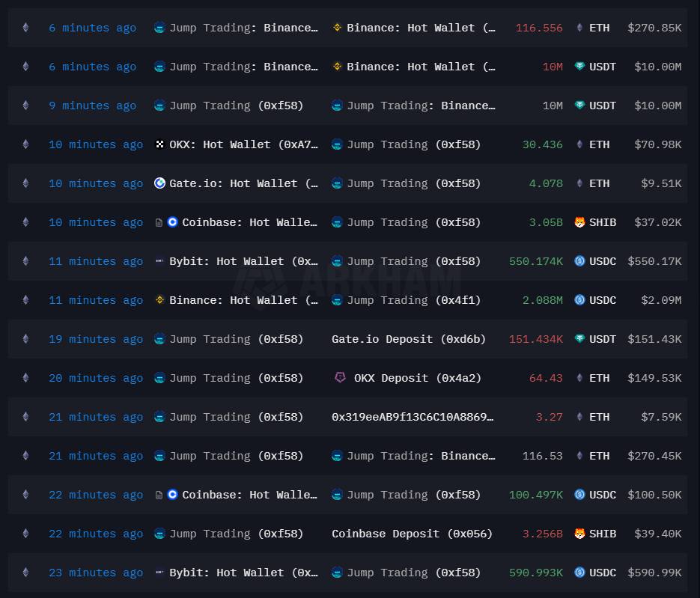The height and width of the screenshot is (598, 700).
Task: Click contract document icon in 100.497K row
Action: click(159, 495)
